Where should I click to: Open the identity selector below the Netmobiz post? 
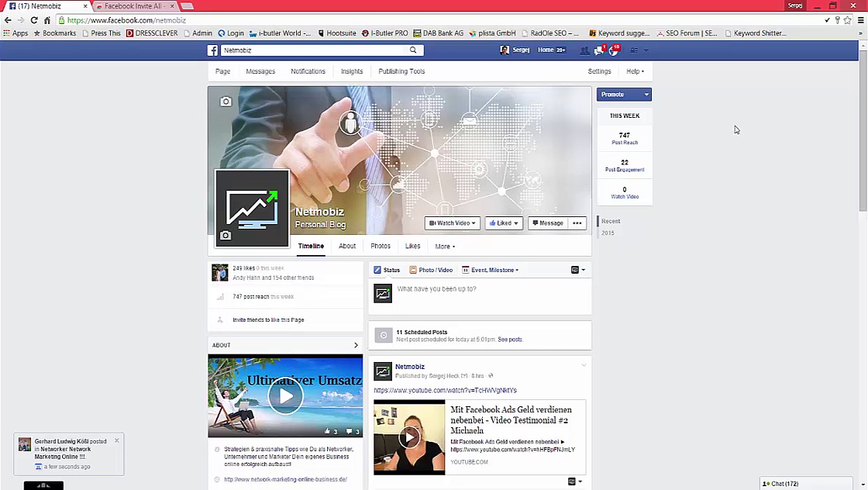(575, 481)
